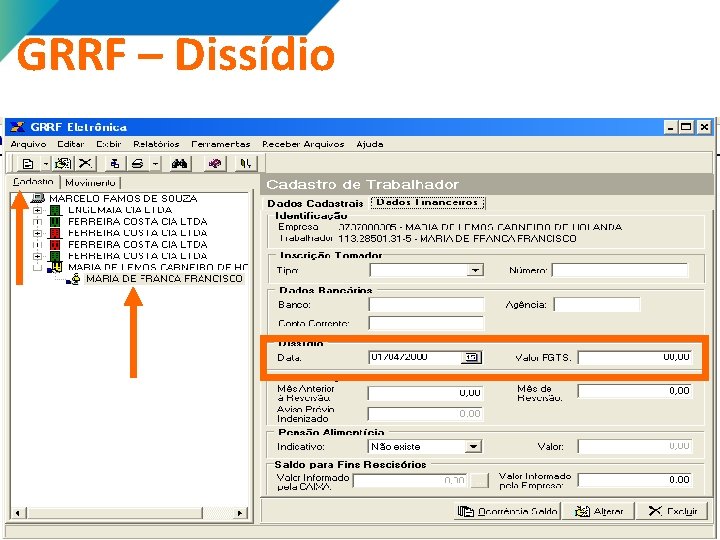Open the Editar menu

point(71,144)
